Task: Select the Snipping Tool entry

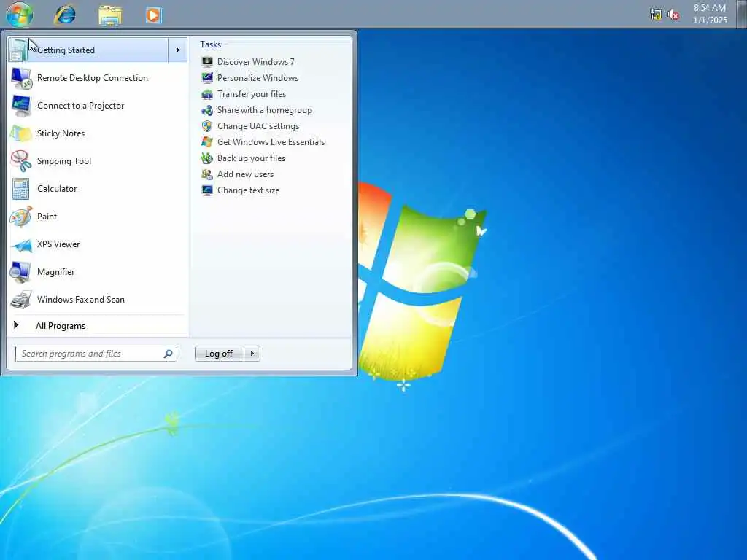Action: [98, 161]
